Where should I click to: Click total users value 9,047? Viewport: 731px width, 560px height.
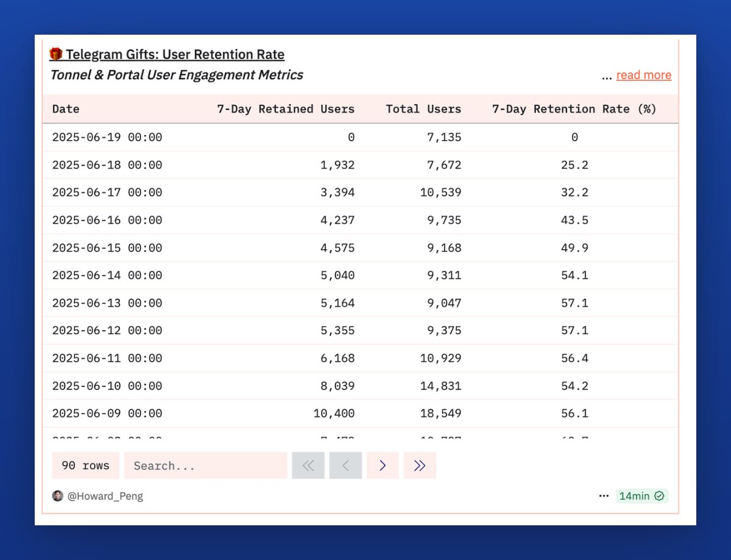[445, 303]
